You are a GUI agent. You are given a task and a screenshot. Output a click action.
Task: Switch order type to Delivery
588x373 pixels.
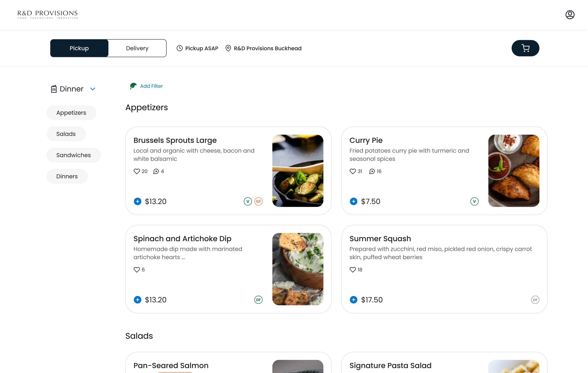pyautogui.click(x=137, y=48)
